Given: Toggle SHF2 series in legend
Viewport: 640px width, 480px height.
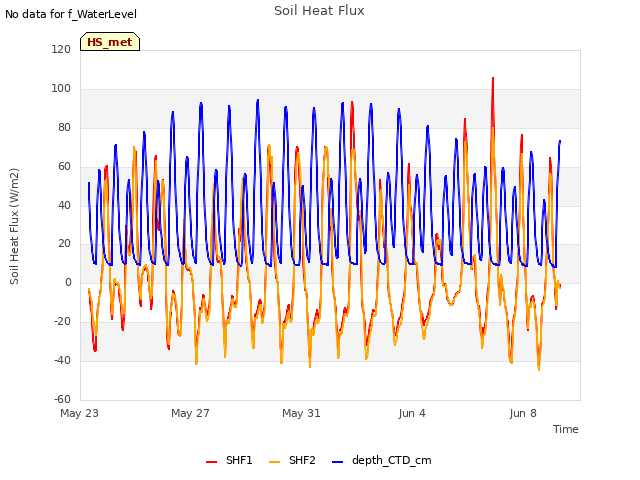Looking at the screenshot, I should pyautogui.click(x=292, y=460).
